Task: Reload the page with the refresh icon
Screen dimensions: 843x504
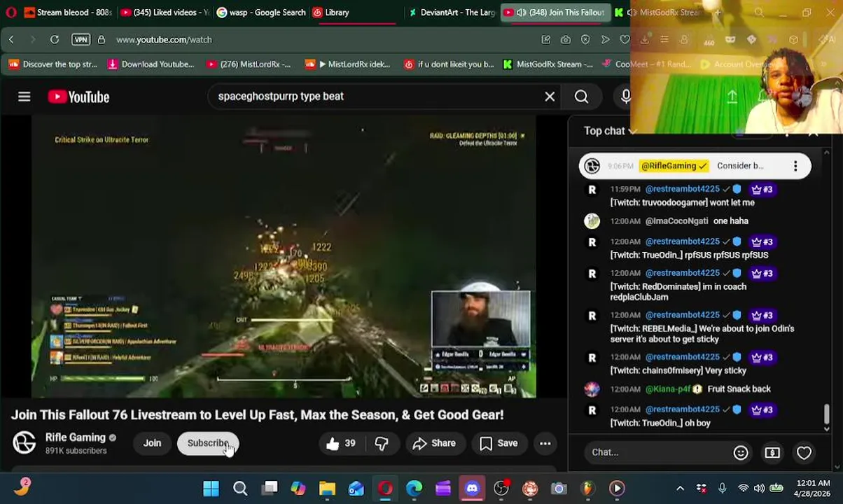Action: (55, 40)
